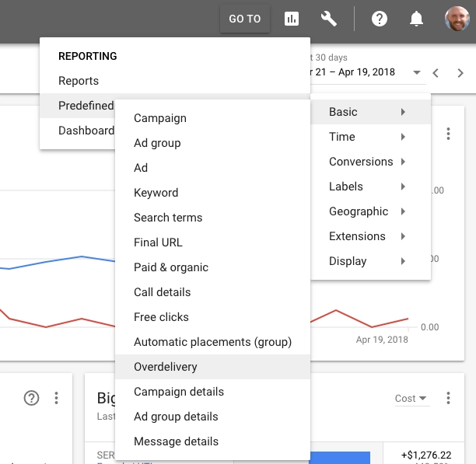476x464 pixels.
Task: Click the REPORTING menu heading
Action: (x=87, y=56)
